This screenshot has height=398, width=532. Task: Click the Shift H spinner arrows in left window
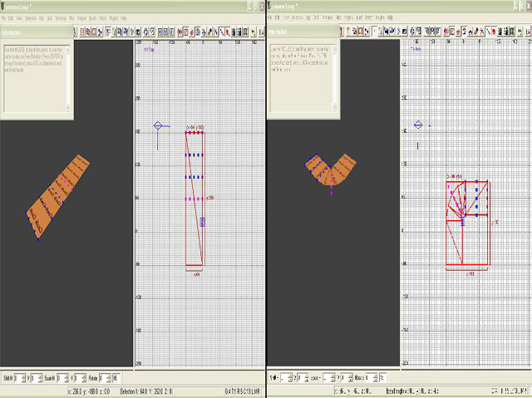(23, 378)
